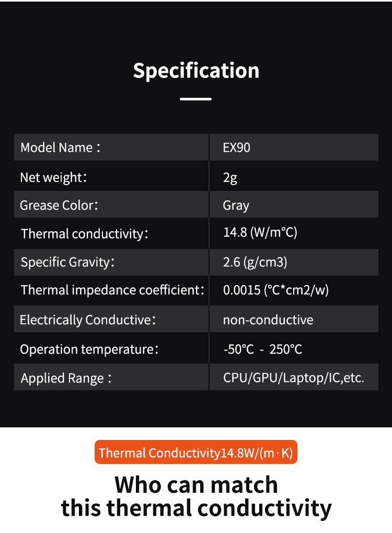Select the Thermal conductivity label

pos(85,234)
